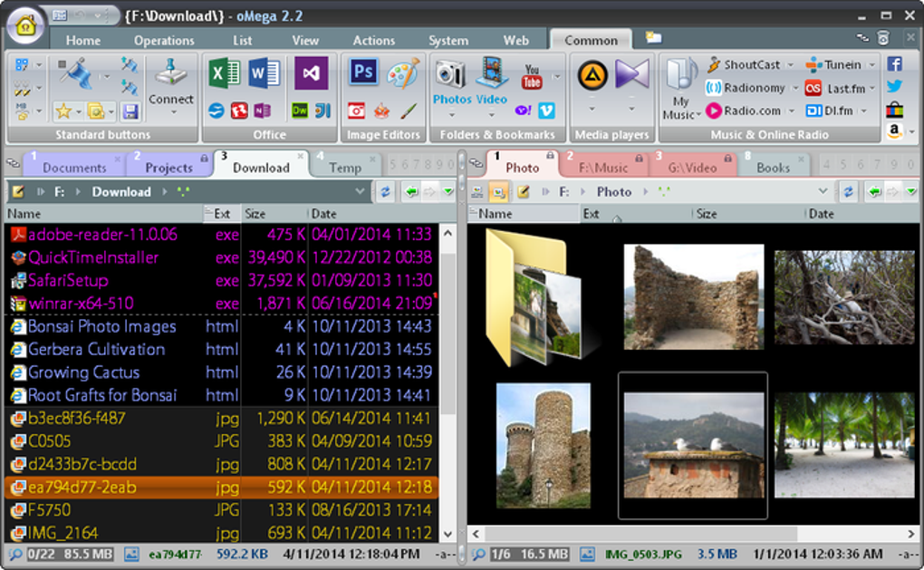Screen dimensions: 924x570
Task: Launch Excel from the Office group
Action: (224, 73)
